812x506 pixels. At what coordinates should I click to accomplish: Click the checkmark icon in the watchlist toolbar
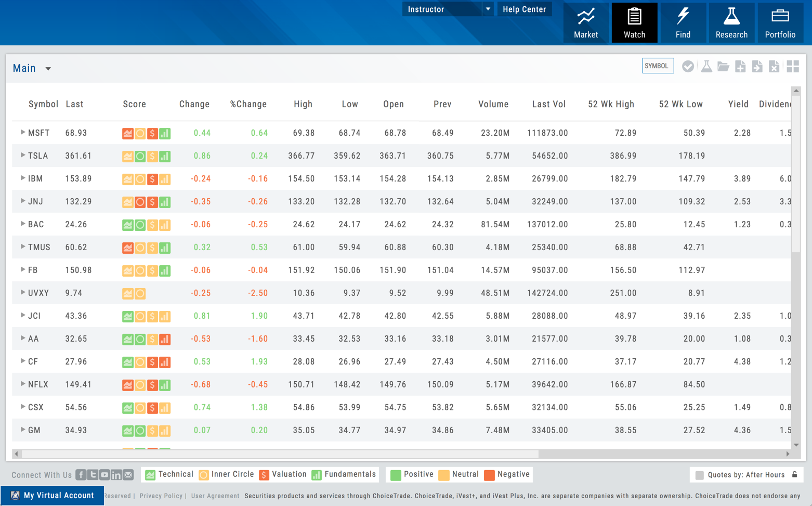(x=688, y=67)
